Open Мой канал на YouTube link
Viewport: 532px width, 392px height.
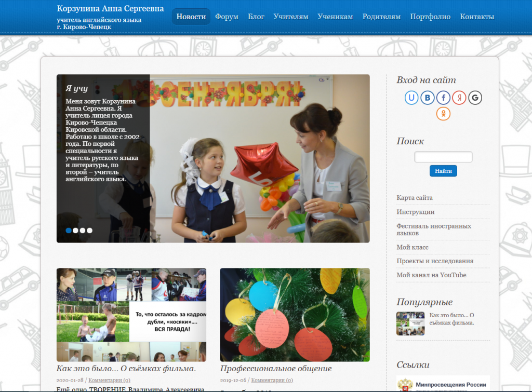click(431, 275)
